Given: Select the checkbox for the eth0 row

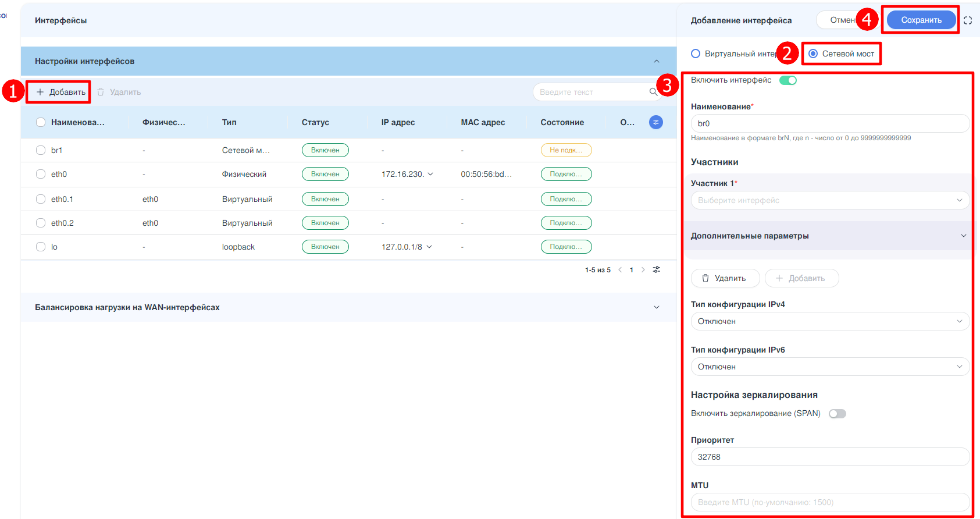Looking at the screenshot, I should pyautogui.click(x=41, y=174).
